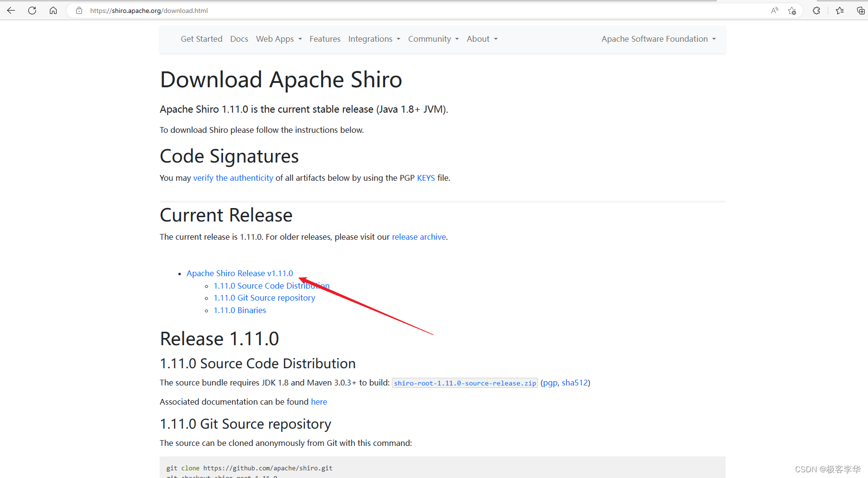This screenshot has height=478, width=868.
Task: Open the browser home page icon
Action: click(x=53, y=11)
